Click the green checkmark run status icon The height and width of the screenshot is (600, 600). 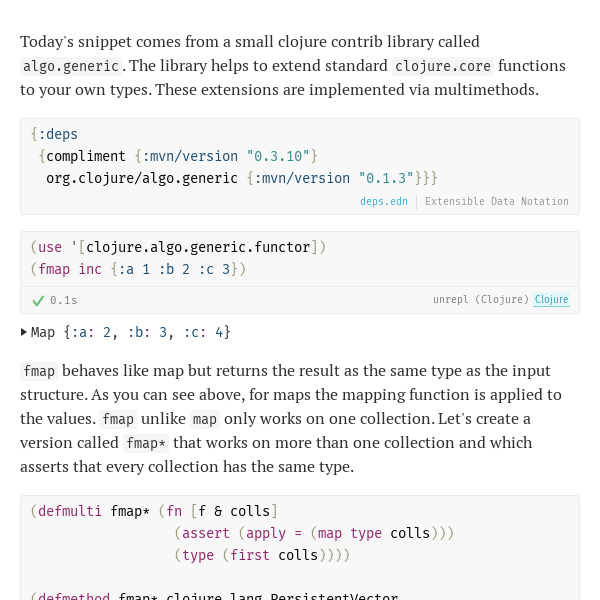coord(38,301)
